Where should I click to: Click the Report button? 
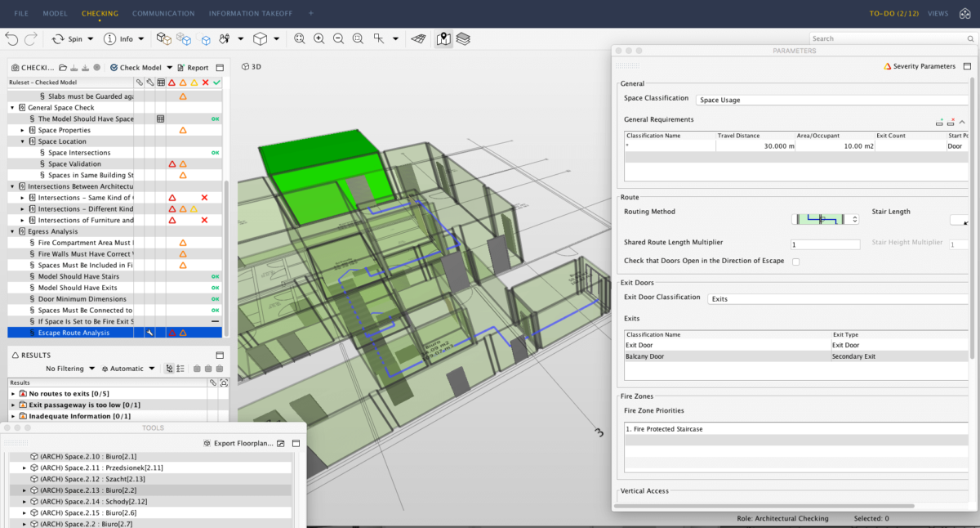click(194, 68)
